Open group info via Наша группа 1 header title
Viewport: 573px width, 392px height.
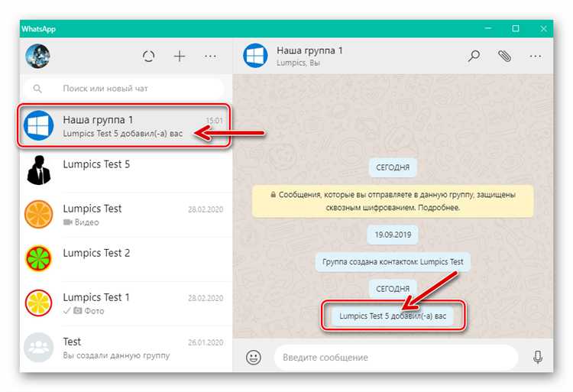pos(309,50)
